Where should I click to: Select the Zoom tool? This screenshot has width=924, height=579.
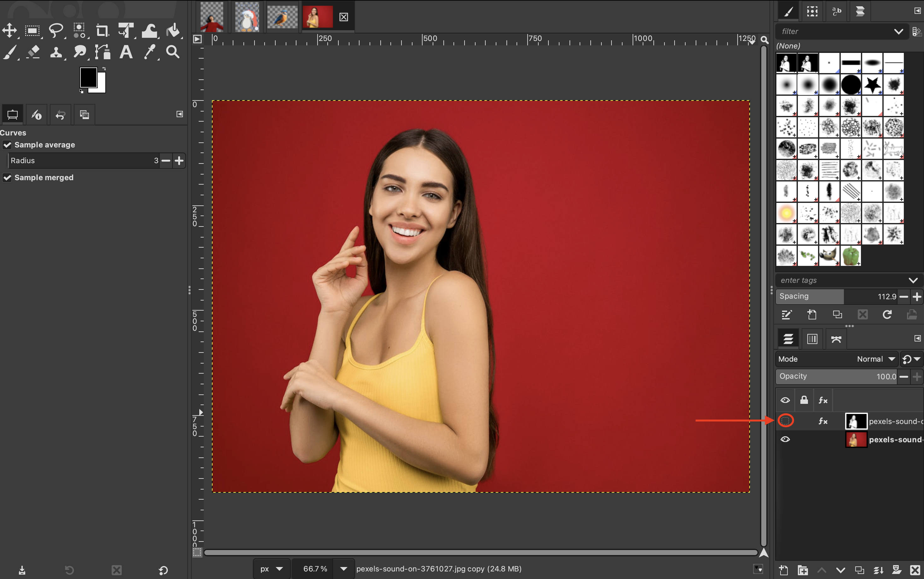(173, 52)
